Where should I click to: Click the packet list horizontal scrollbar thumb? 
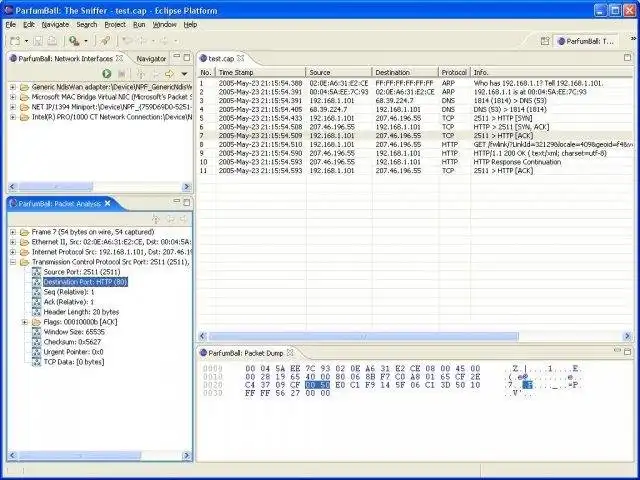[x=363, y=336]
